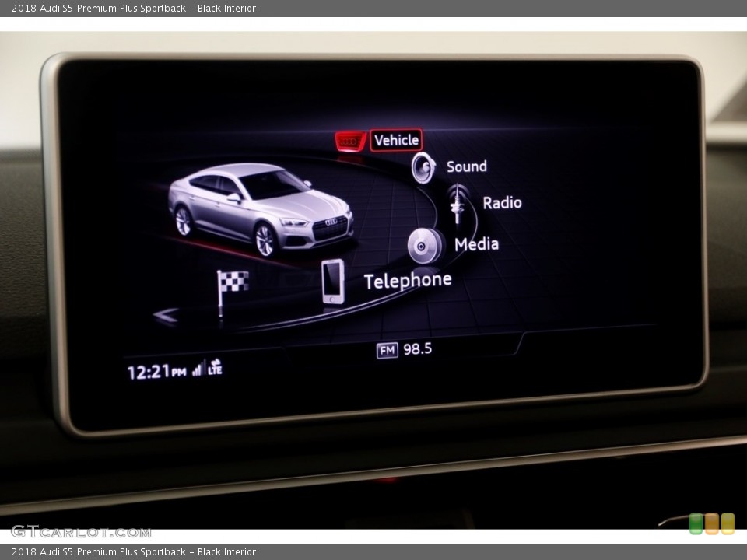The height and width of the screenshot is (560, 747).
Task: Click the yellow square in the corner
Action: (x=728, y=523)
